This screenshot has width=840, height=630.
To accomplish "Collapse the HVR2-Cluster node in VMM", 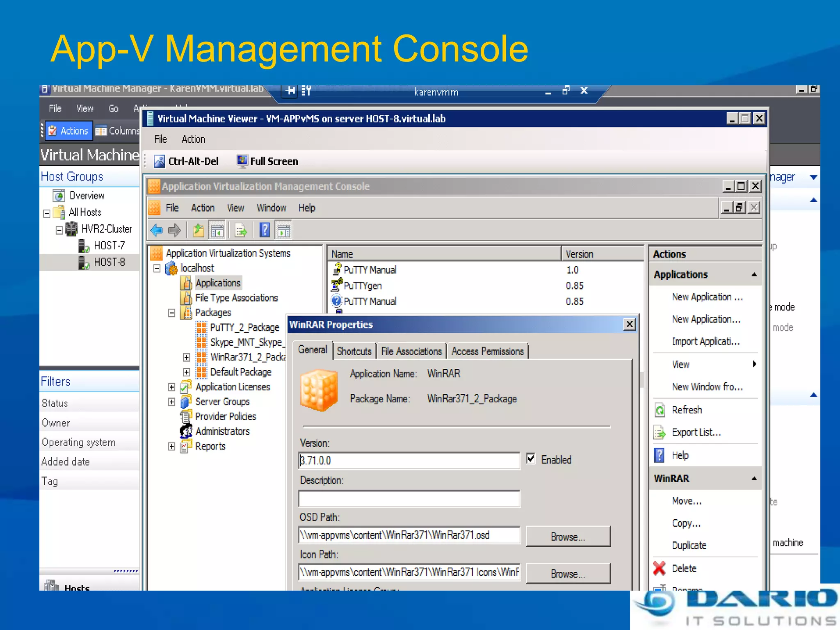I will 59,230.
